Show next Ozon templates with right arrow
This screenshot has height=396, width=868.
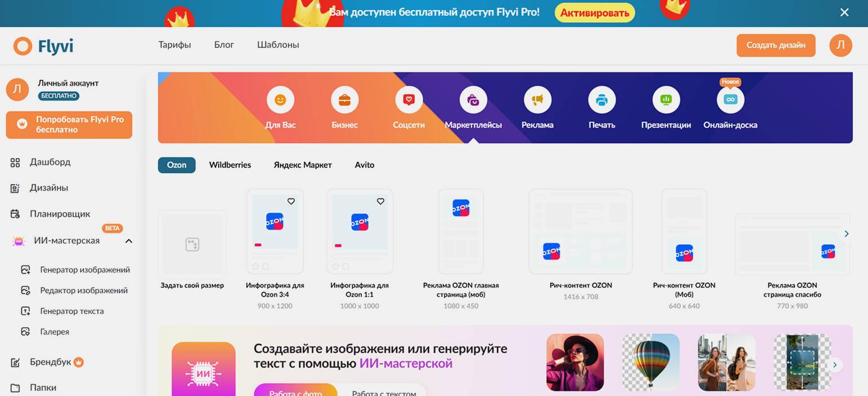[x=845, y=234]
